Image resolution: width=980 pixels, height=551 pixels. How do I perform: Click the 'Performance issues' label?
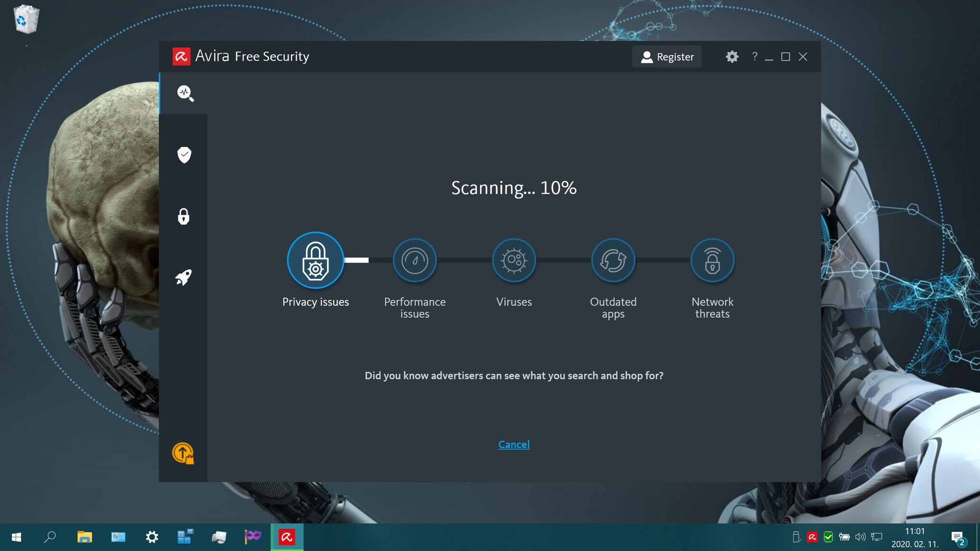pos(415,307)
